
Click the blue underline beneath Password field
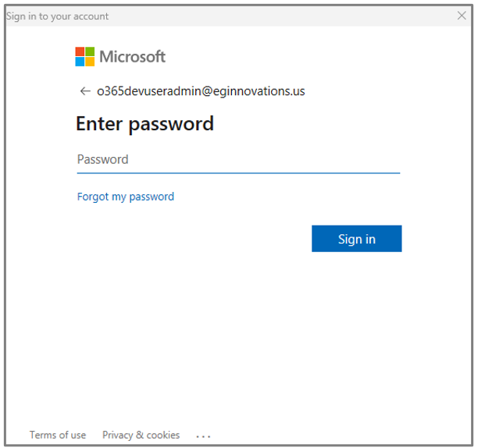238,173
